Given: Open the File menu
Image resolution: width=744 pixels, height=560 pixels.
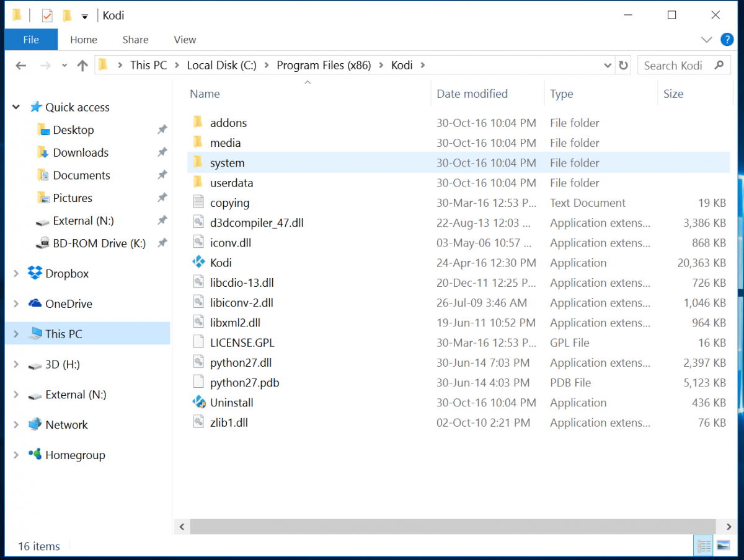Looking at the screenshot, I should pyautogui.click(x=31, y=40).
